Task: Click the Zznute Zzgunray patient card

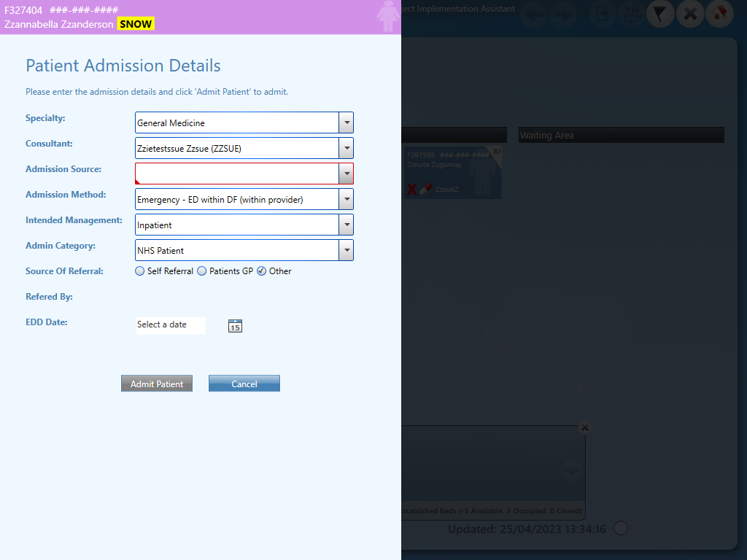Action: [x=452, y=172]
